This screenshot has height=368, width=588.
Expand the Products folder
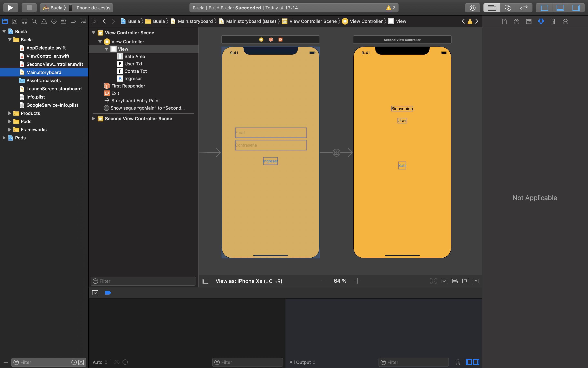(10, 113)
